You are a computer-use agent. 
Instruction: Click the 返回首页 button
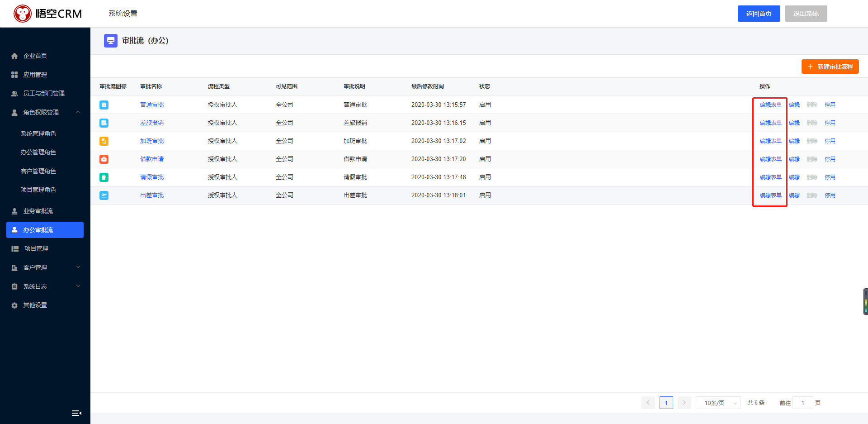click(x=759, y=14)
